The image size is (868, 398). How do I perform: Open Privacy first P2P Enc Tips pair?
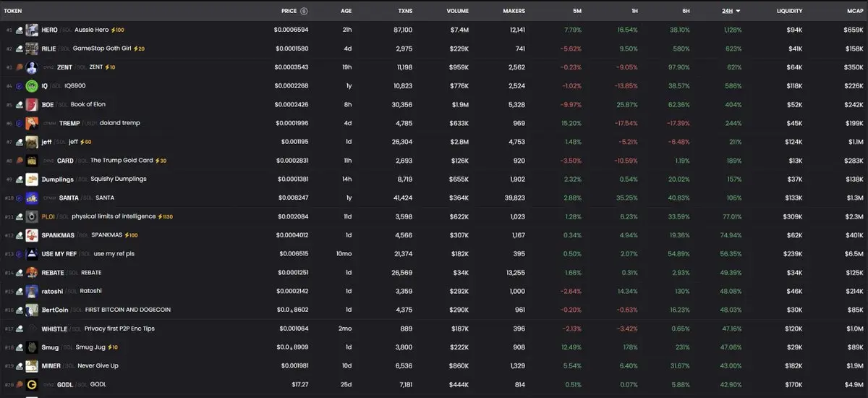pos(119,329)
